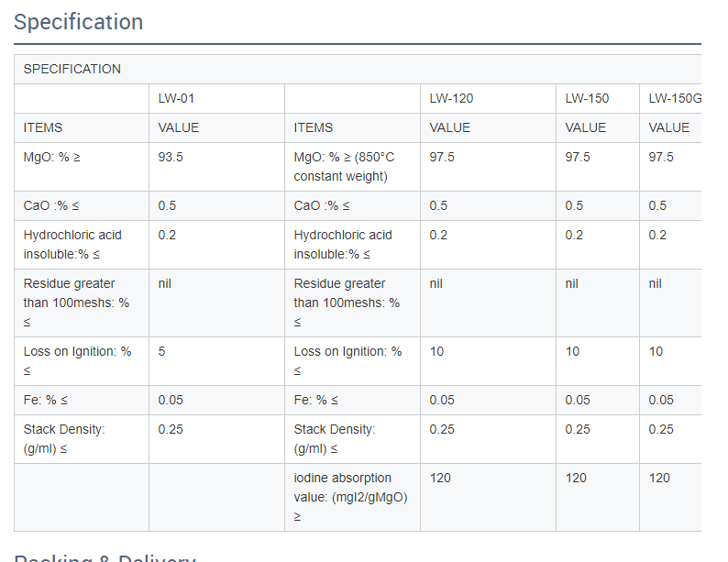Click the LW-150G CaO value 0.5
The width and height of the screenshot is (728, 562).
(657, 205)
